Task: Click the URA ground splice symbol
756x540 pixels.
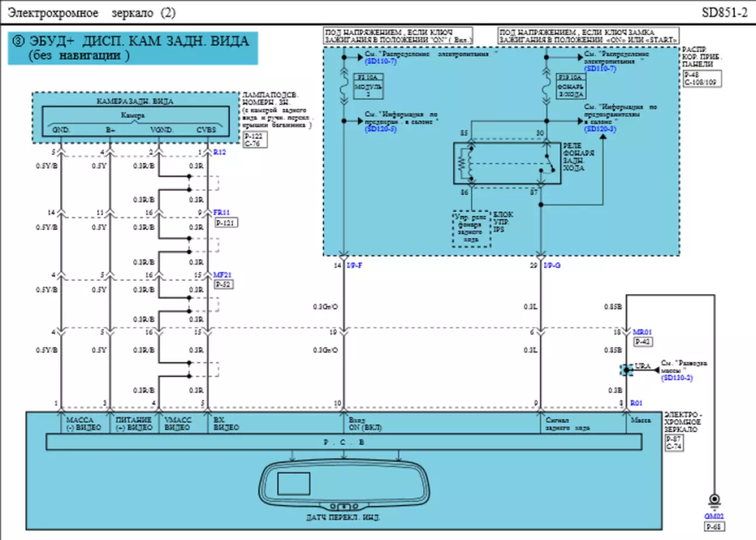Action: pos(626,370)
